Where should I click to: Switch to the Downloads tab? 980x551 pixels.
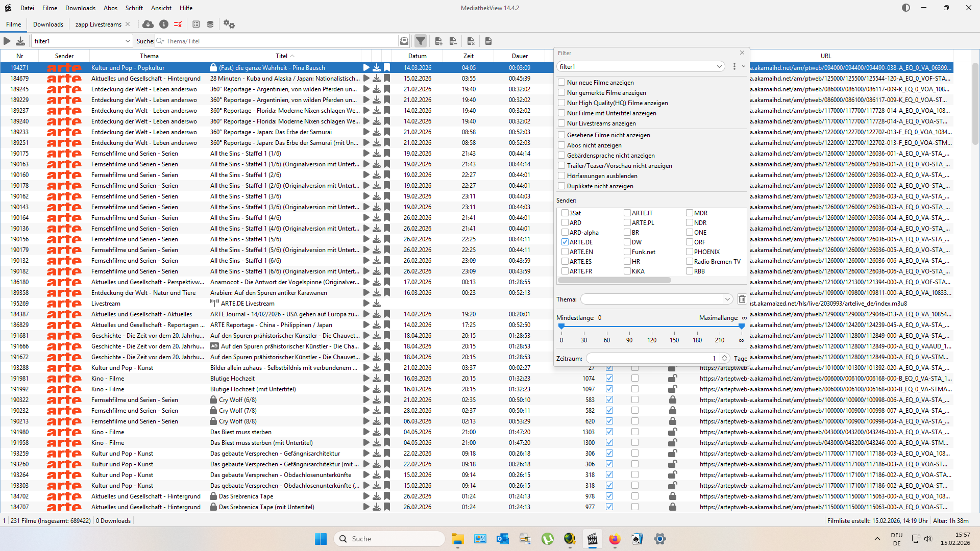[48, 24]
